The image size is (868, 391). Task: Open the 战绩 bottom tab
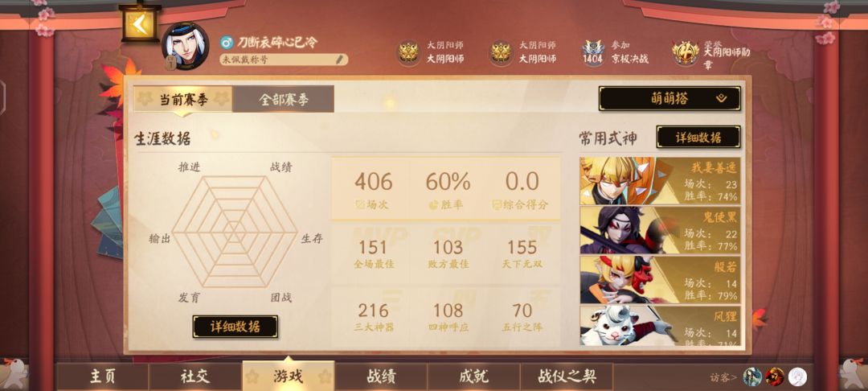381,377
